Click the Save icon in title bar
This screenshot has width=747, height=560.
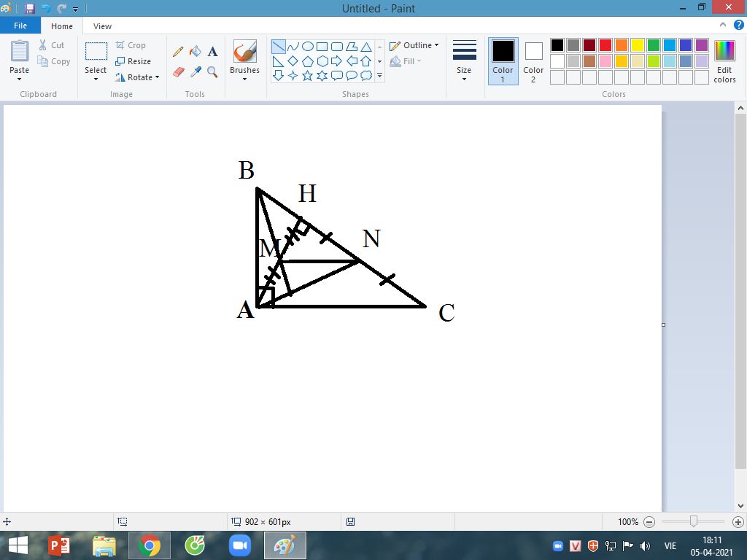point(30,8)
